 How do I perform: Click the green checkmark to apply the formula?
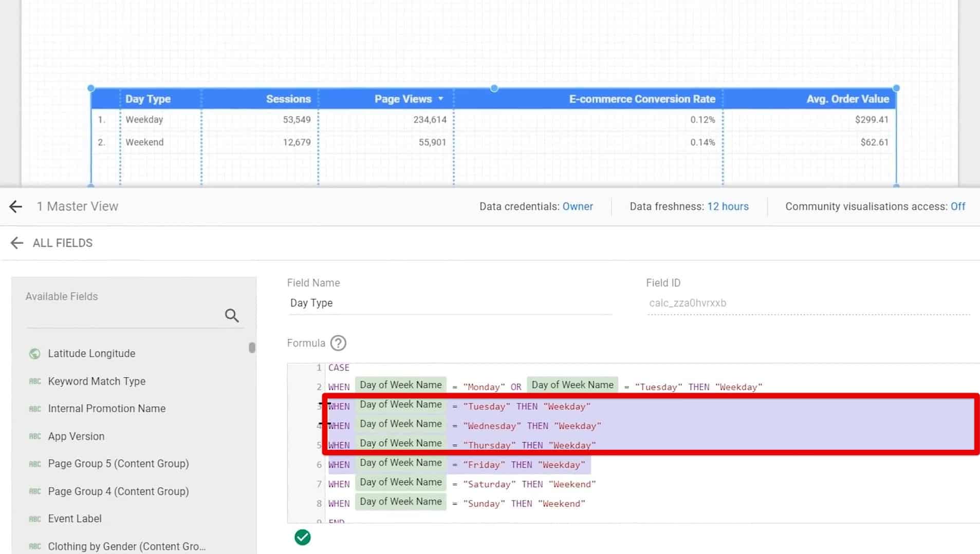pos(302,537)
